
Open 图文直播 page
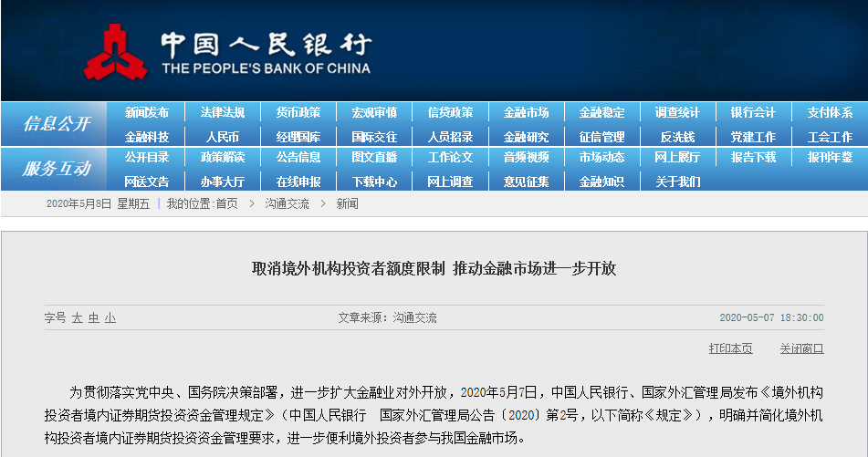coord(374,157)
